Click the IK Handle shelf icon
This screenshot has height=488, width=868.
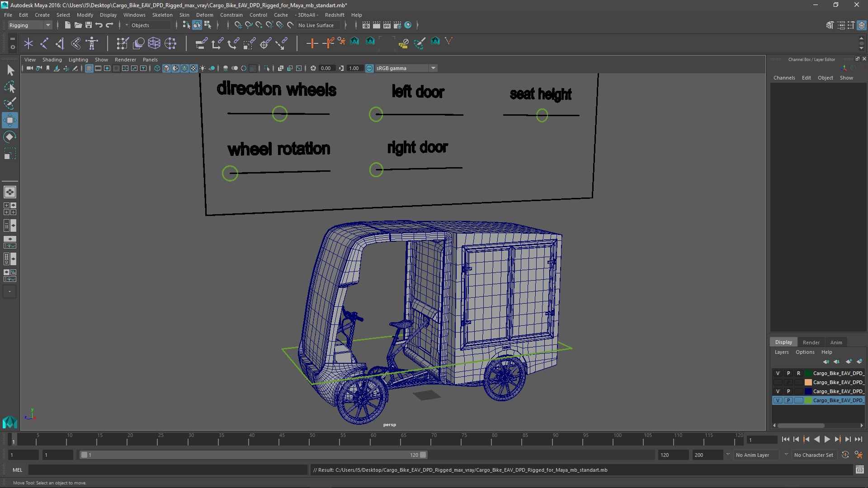pos(60,43)
